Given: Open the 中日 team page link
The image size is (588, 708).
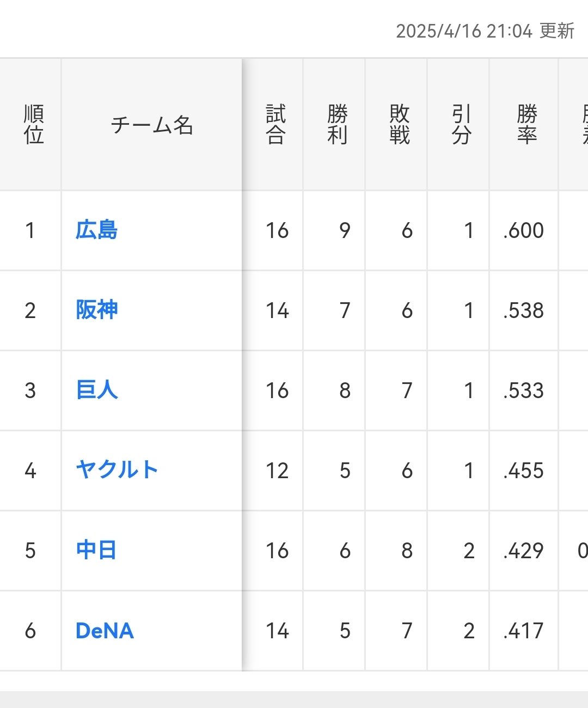Looking at the screenshot, I should click(96, 550).
